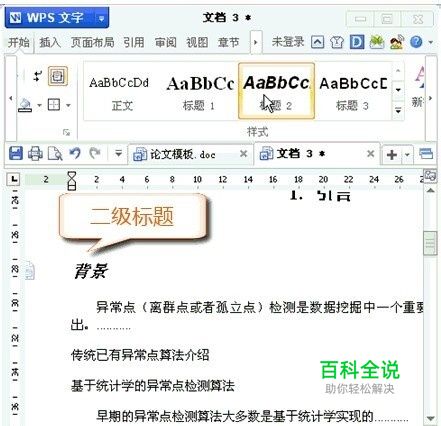Click the indent marker on the ruler

(72, 181)
